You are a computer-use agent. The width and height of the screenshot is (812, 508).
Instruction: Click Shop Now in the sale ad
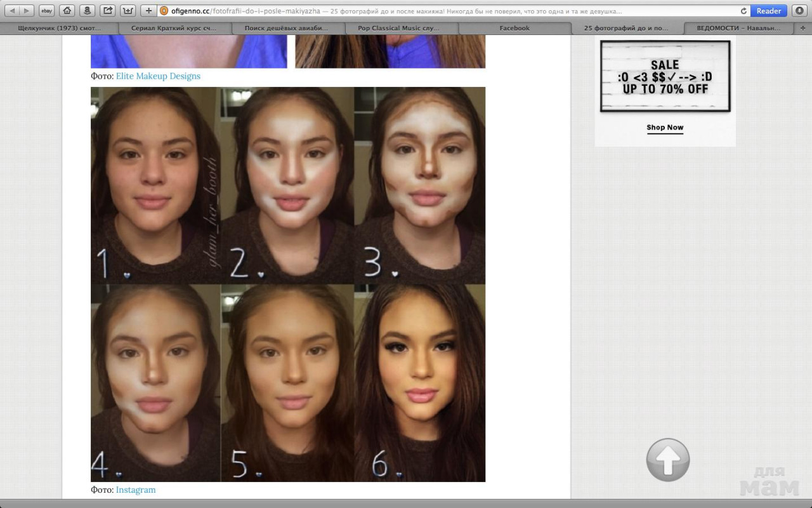[665, 128]
